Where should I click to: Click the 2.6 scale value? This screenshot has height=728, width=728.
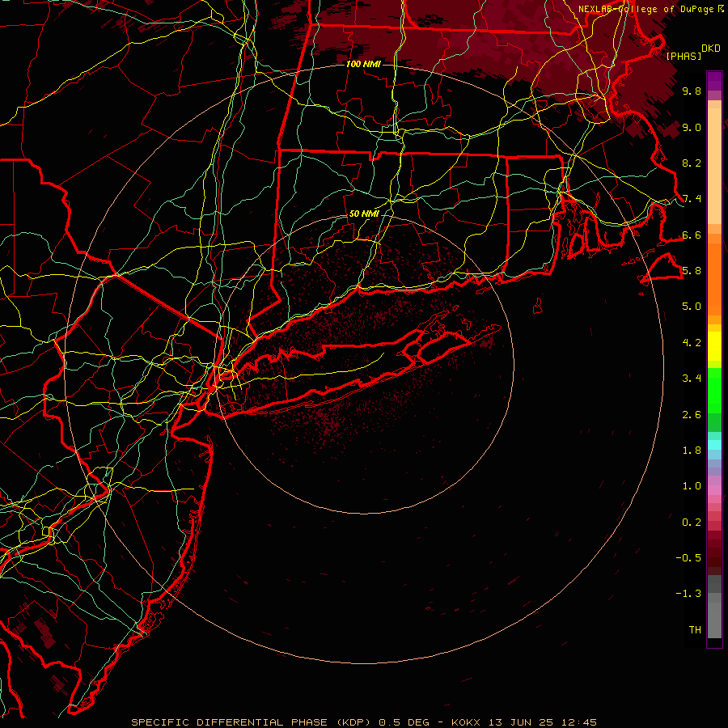coord(692,415)
